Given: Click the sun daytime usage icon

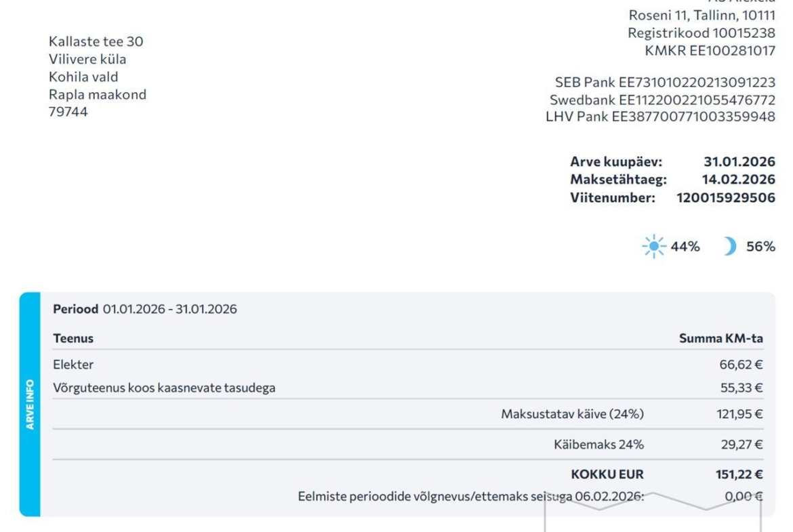Looking at the screenshot, I should (x=655, y=247).
